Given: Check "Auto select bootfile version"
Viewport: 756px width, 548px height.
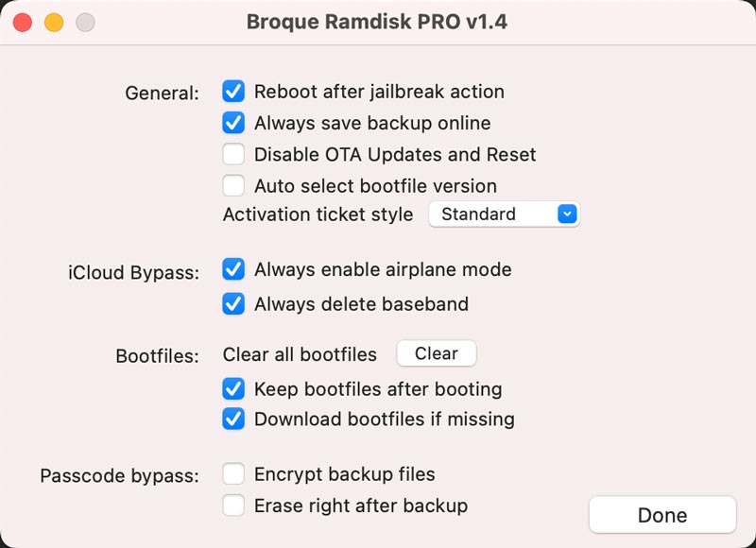Looking at the screenshot, I should 233,185.
